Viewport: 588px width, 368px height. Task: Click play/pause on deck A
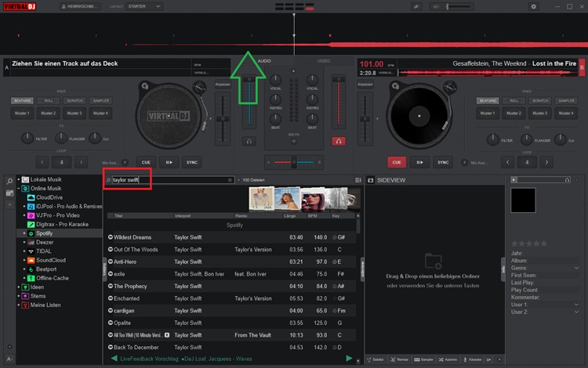click(x=169, y=163)
